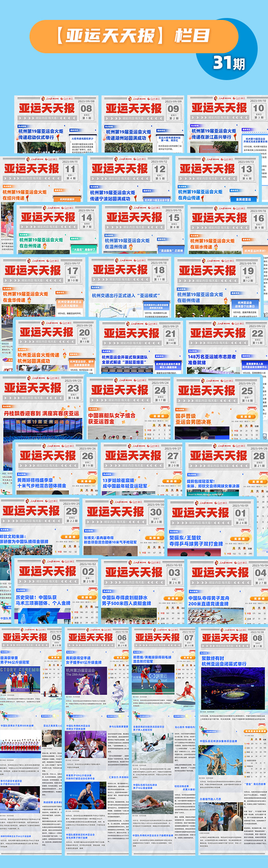Open the issue card dated 30

coord(124,527)
